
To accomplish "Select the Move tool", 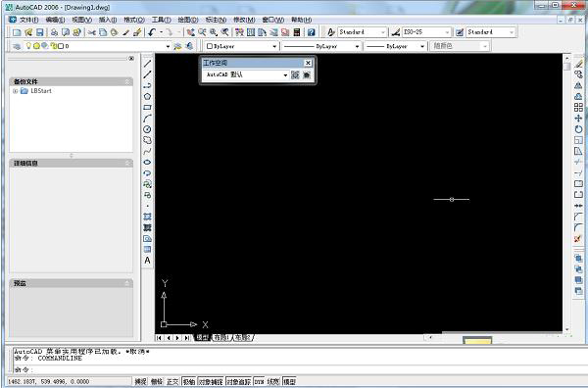I will click(x=578, y=119).
